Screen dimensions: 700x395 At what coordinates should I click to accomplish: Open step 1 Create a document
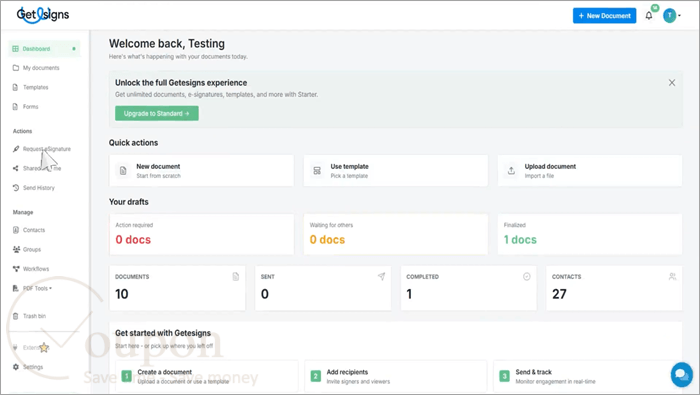[x=207, y=376]
